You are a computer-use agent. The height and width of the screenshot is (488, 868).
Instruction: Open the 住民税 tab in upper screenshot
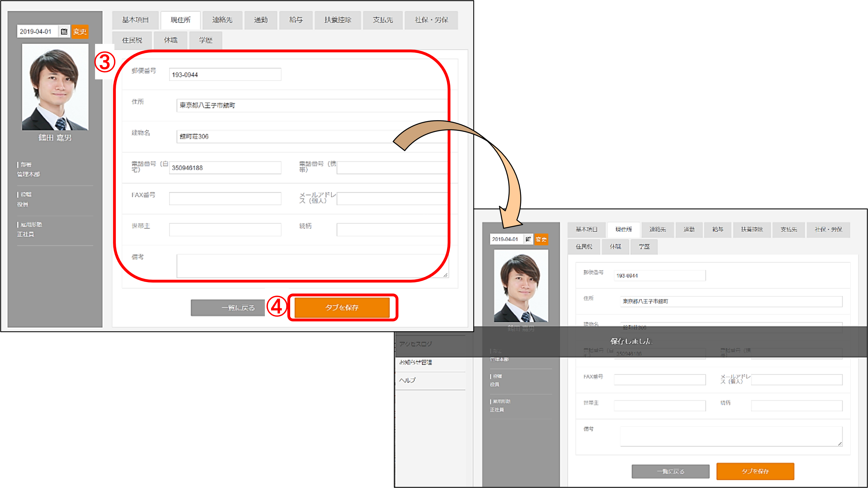click(x=132, y=40)
